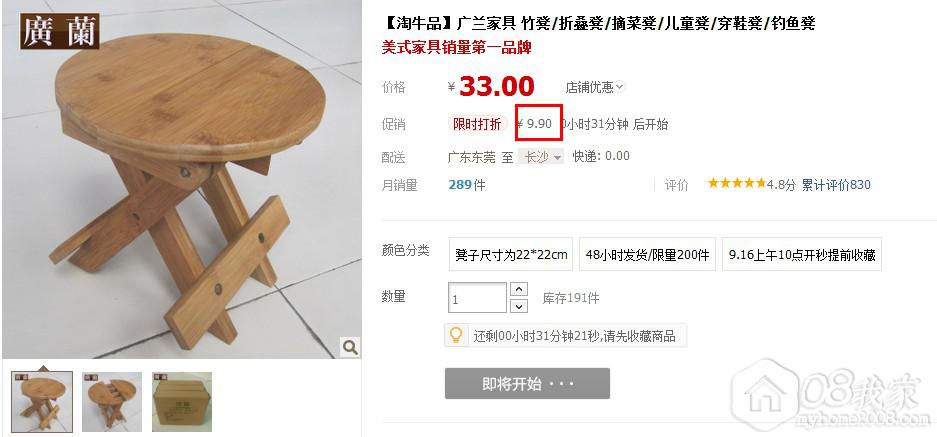Decrease quantity with the down arrow
937x437 pixels.
tap(520, 306)
